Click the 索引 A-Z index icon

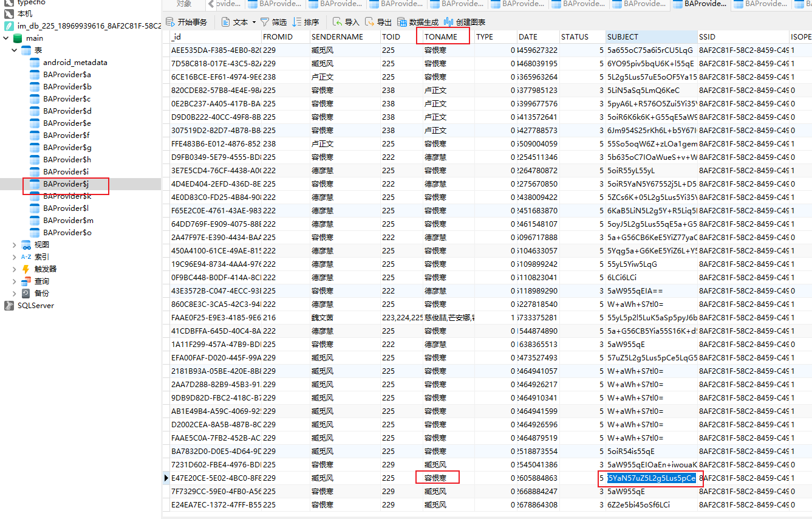(26, 257)
